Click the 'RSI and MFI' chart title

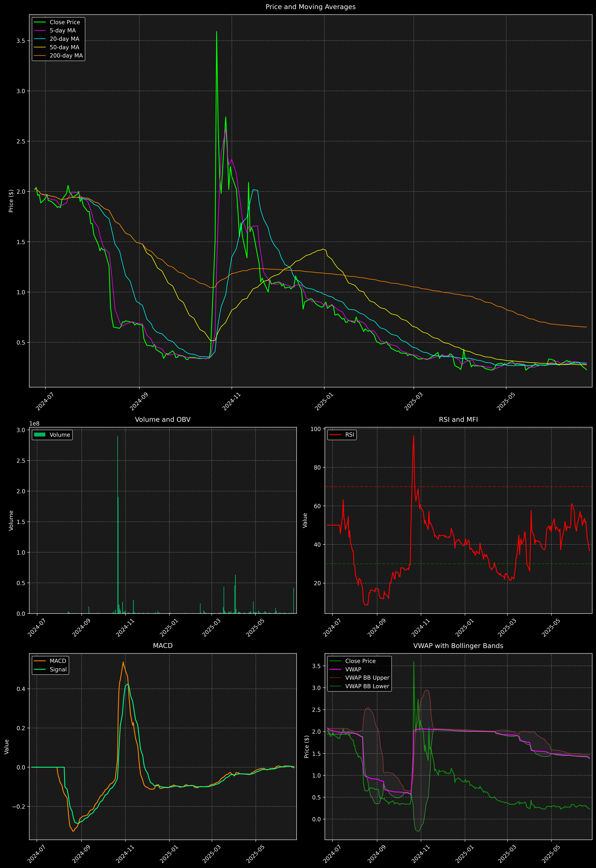(x=458, y=419)
